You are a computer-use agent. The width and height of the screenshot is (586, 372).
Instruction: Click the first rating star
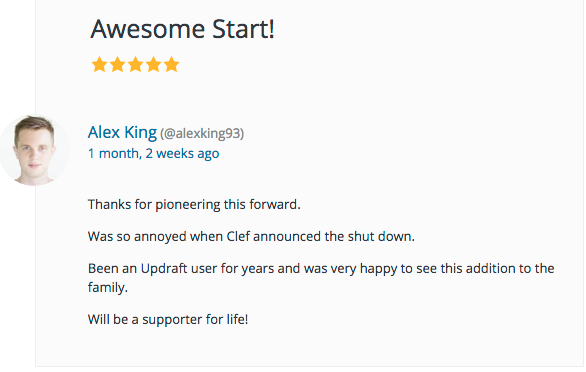click(99, 64)
